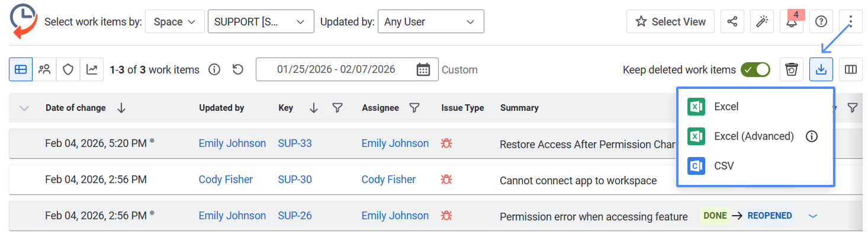Expand all rows chevron in table header

[24, 108]
